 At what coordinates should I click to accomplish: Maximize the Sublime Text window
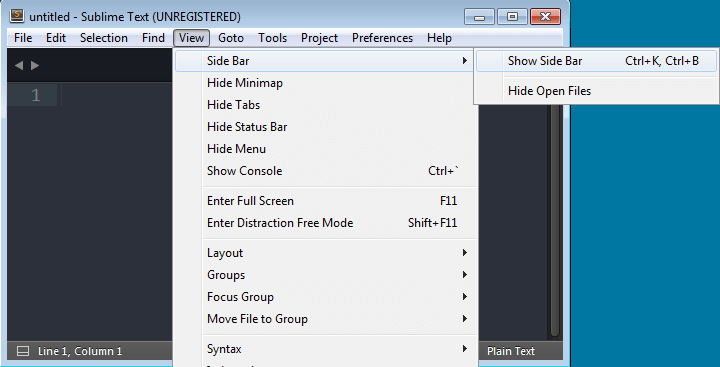coord(512,17)
